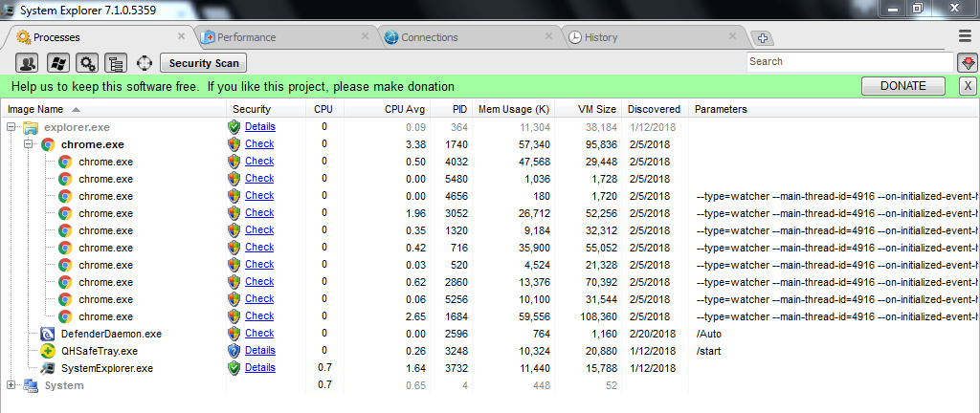Click the SystemExplorer.exe process icon

(48, 368)
